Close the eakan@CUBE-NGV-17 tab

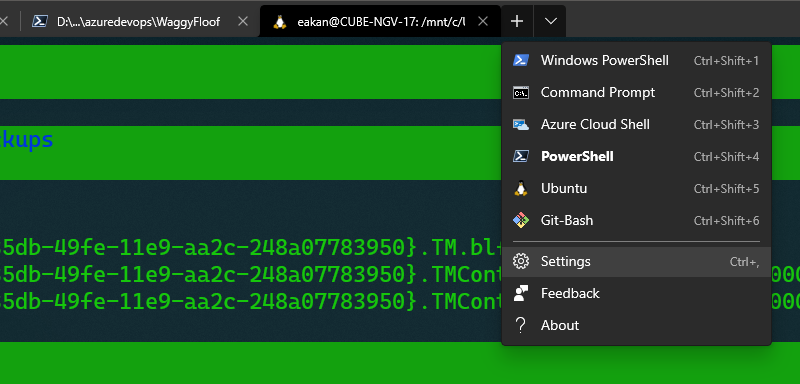483,21
